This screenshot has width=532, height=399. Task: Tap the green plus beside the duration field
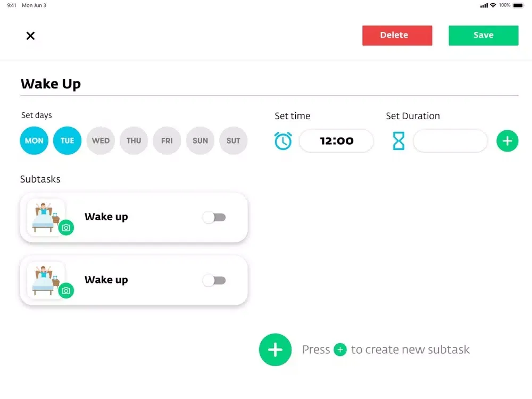pyautogui.click(x=507, y=141)
